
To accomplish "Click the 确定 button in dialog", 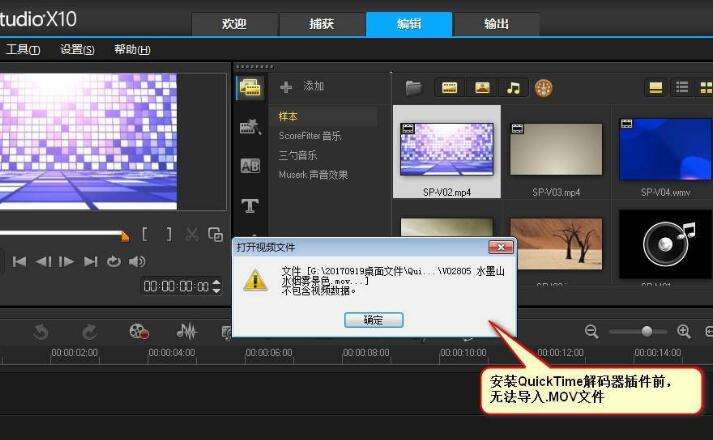I will click(373, 320).
